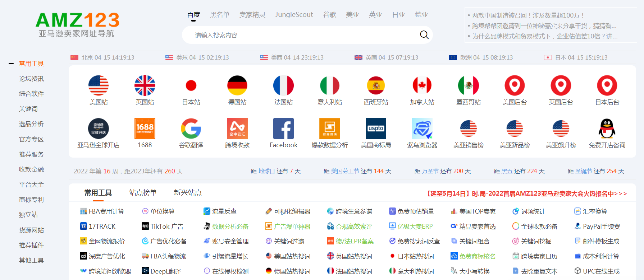The height and width of the screenshot is (280, 644).
Task: Select the 英亚 search tab
Action: coord(375,15)
